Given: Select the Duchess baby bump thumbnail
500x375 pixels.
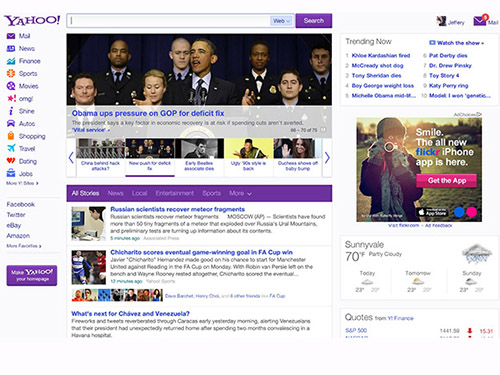Looking at the screenshot, I should (x=298, y=156).
